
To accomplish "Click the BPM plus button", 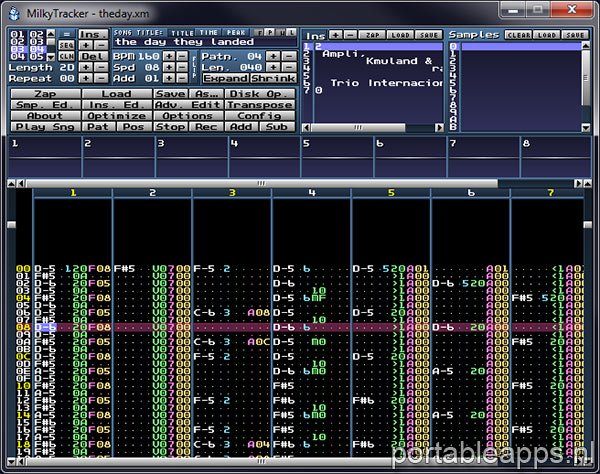I will (168, 56).
